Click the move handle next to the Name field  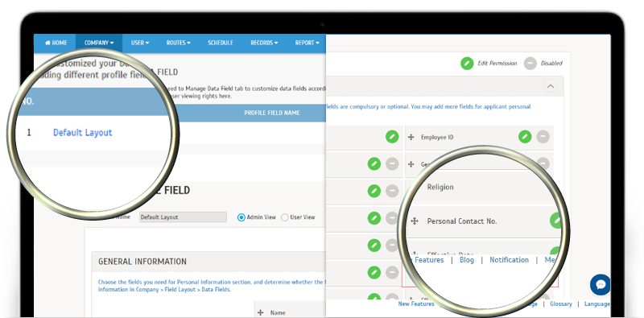pos(260,312)
